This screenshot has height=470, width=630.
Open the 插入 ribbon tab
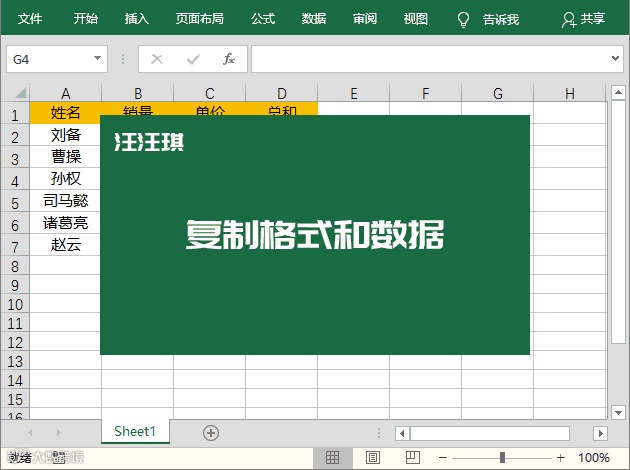pyautogui.click(x=137, y=18)
